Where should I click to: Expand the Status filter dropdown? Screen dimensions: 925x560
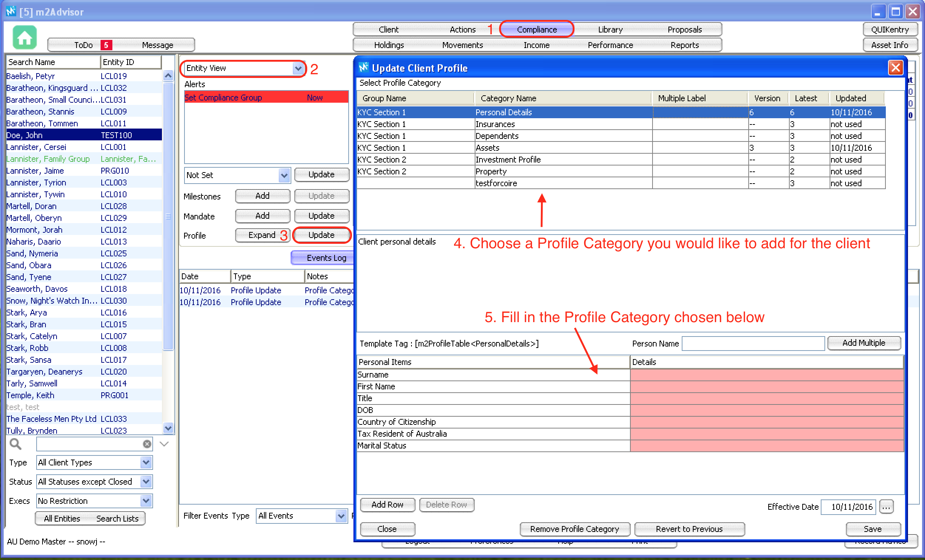[x=146, y=482]
